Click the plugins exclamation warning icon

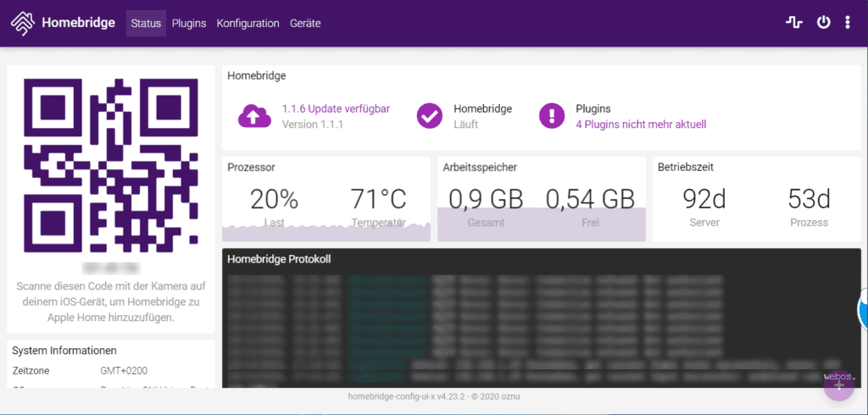552,116
